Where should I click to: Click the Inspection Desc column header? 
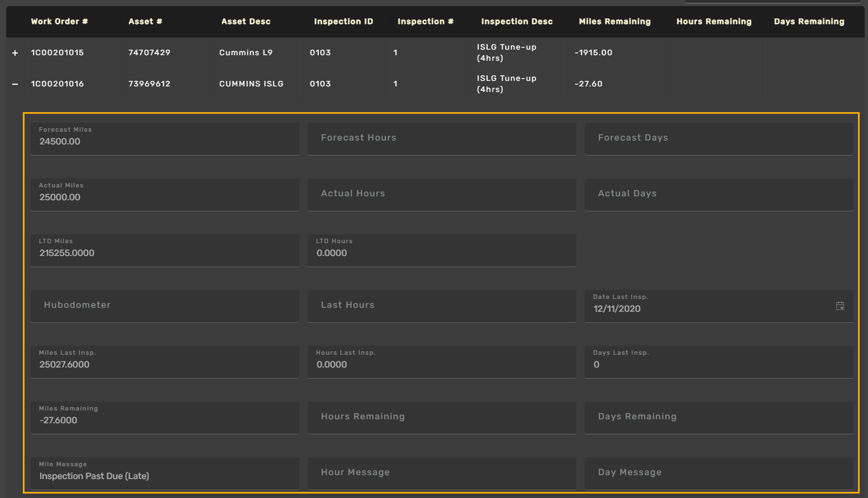click(517, 22)
